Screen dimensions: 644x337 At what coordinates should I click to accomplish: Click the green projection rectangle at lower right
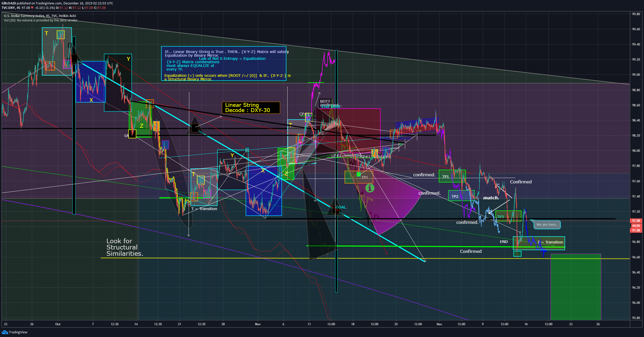tap(576, 287)
